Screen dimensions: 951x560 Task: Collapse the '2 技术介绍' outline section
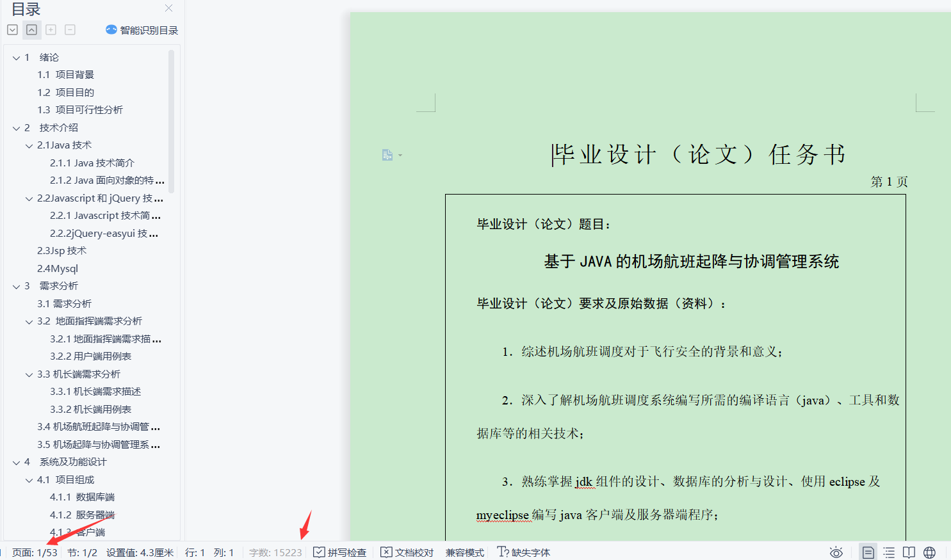16,128
